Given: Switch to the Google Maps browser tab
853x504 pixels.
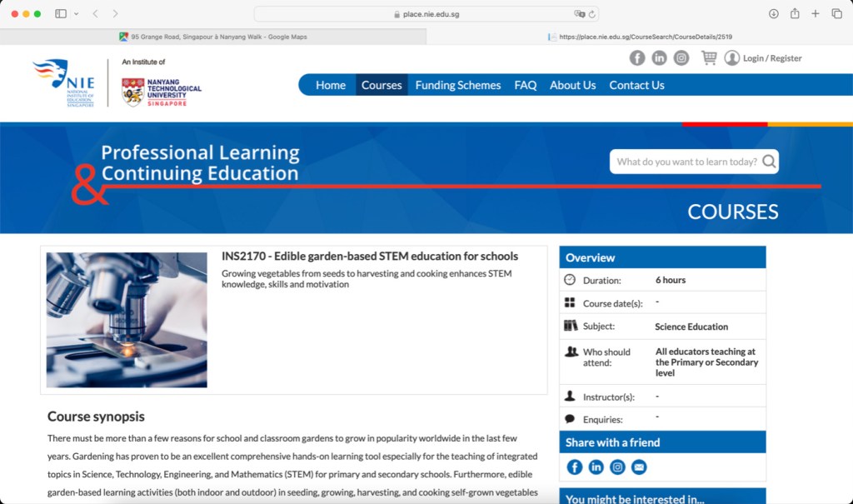Looking at the screenshot, I should (x=212, y=37).
